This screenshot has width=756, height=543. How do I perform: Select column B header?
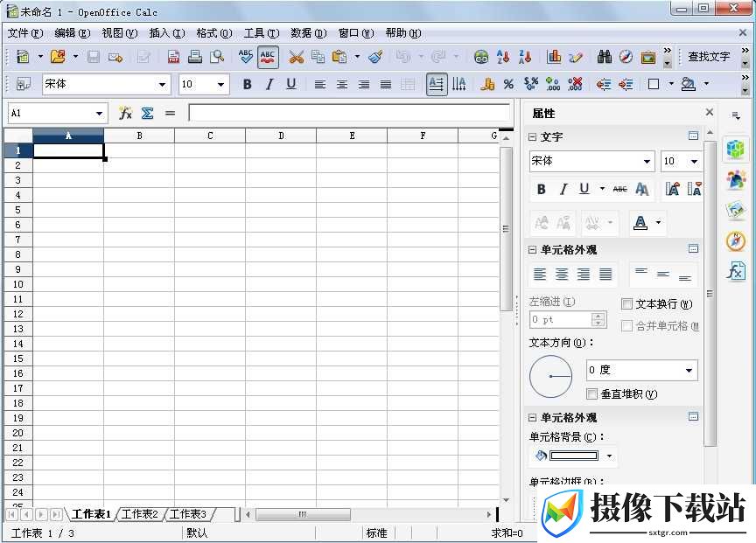point(139,136)
